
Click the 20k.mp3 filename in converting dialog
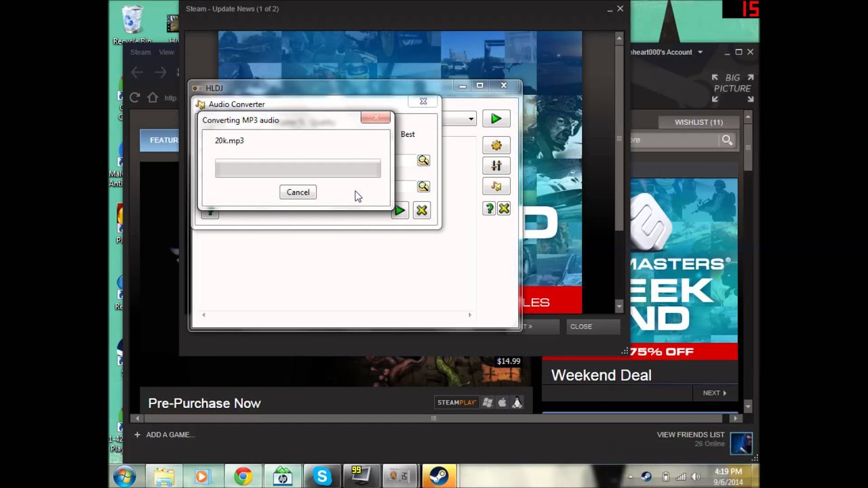[x=229, y=140]
